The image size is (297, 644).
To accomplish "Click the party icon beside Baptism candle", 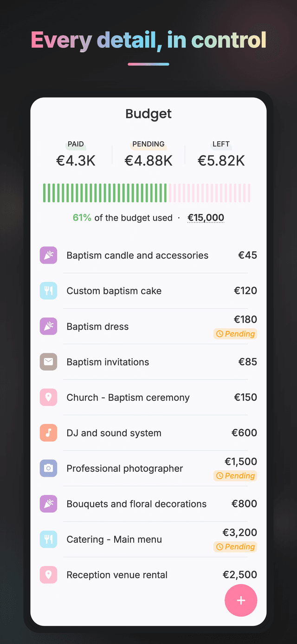I will [x=48, y=255].
